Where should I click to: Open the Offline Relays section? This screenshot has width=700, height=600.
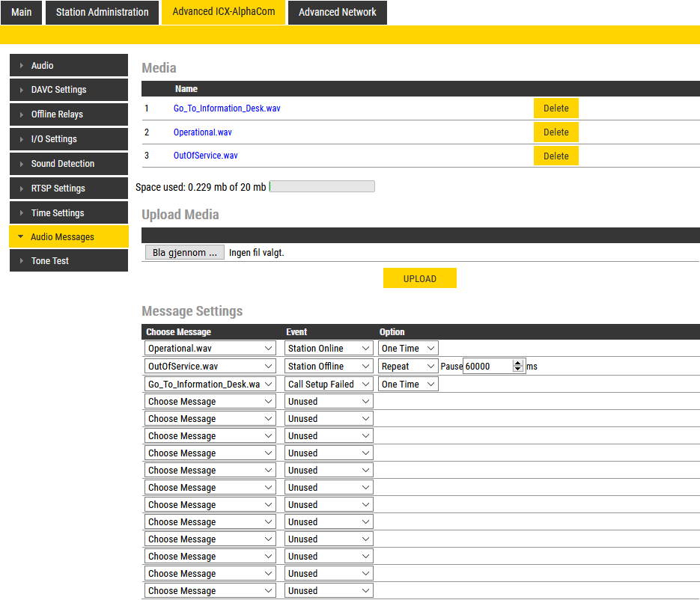68,114
